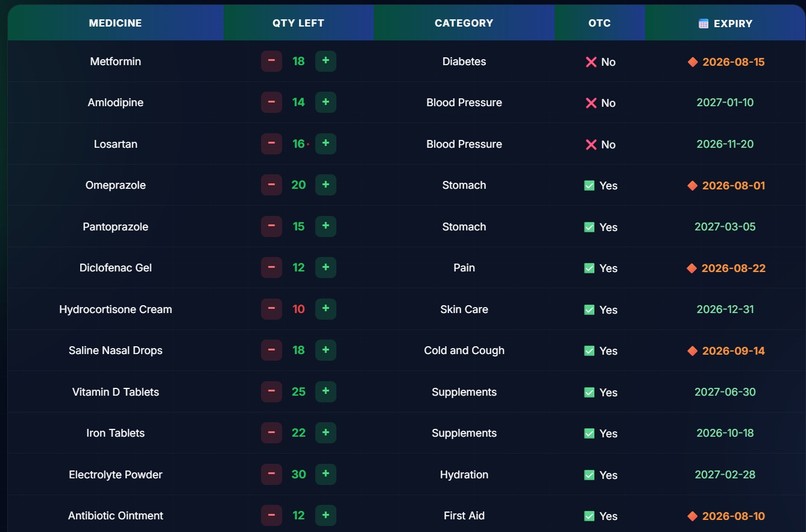This screenshot has width=806, height=532.
Task: Click the Category column header
Action: pyautogui.click(x=464, y=23)
